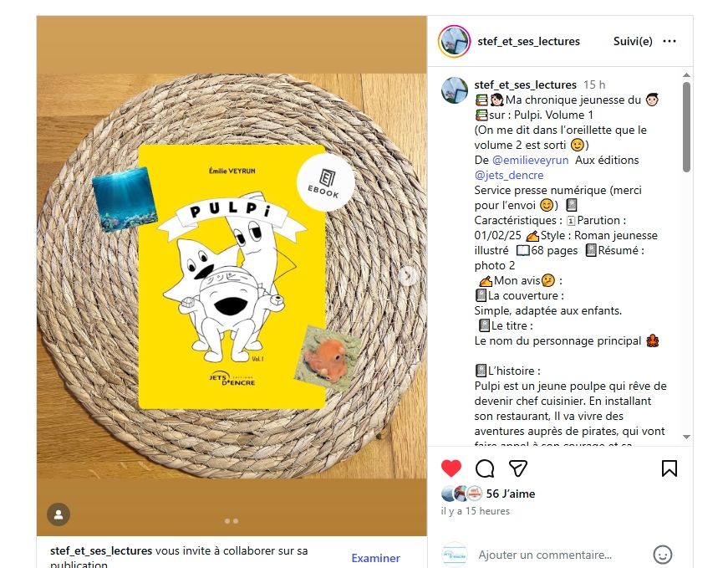The image size is (728, 568).
Task: Open emoji picker smiley icon
Action: [x=663, y=555]
